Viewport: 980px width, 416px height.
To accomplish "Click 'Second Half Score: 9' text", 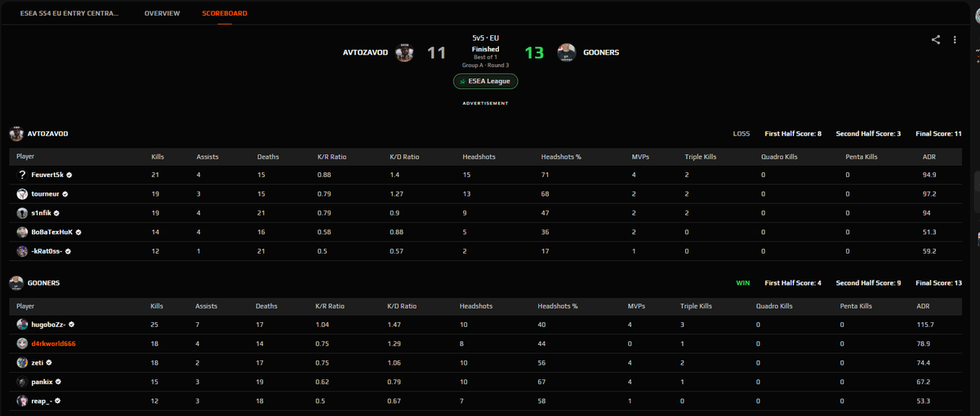I will (x=868, y=283).
